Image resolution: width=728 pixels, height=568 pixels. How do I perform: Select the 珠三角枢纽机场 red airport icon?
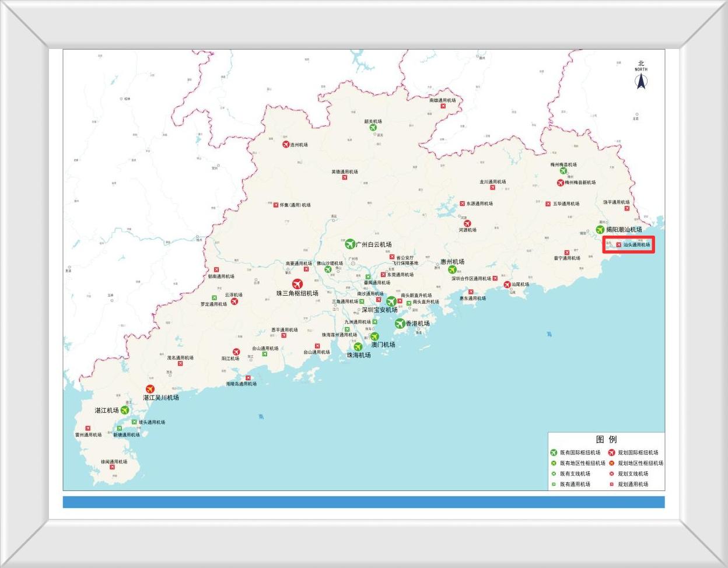[297, 284]
